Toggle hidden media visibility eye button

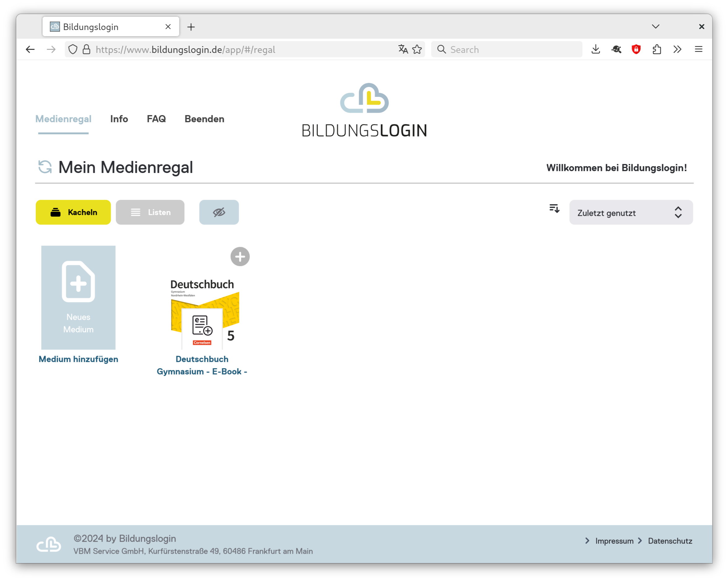219,212
